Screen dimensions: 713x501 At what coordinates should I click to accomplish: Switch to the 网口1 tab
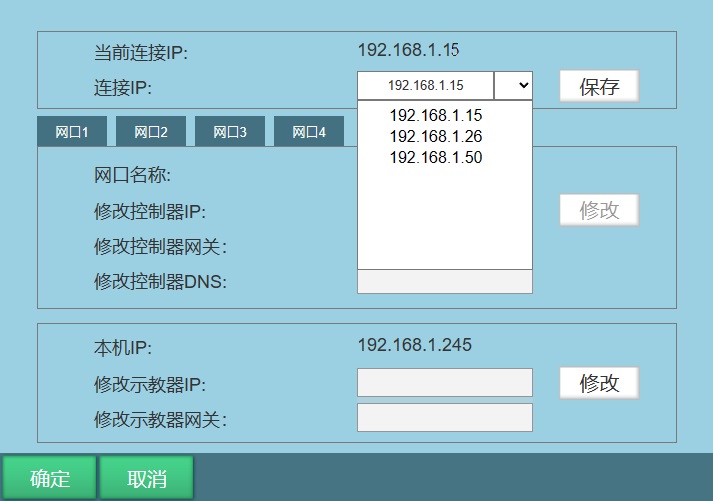click(x=72, y=132)
